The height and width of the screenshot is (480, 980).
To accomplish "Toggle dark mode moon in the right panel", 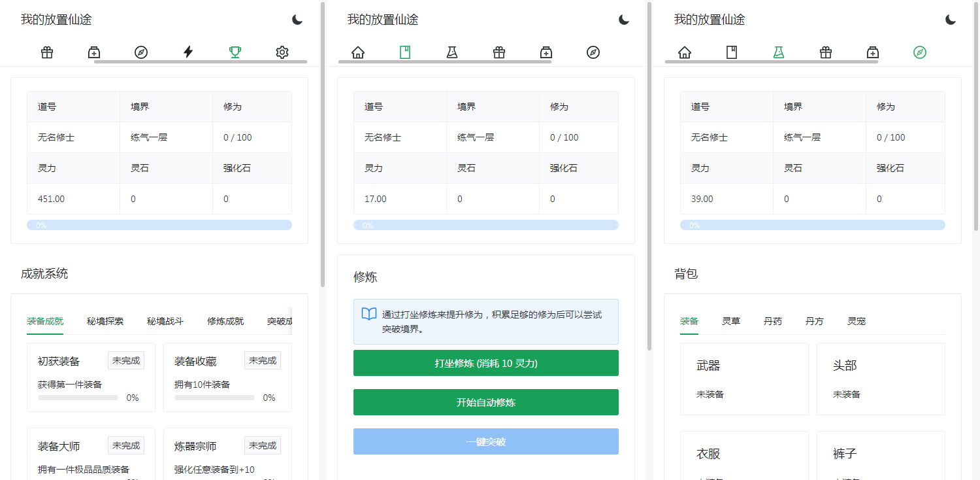I will (951, 20).
